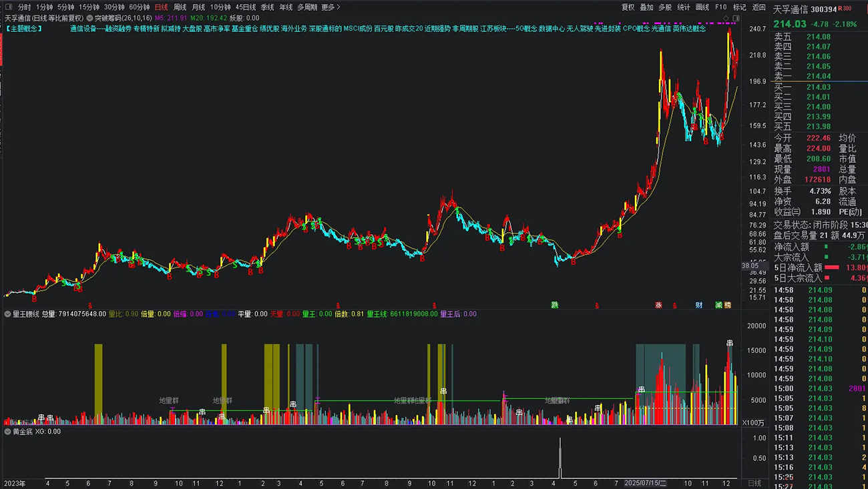Screen dimensions: 868x489
Task: Click the panel layout icon beside the diamond
Action: click(x=736, y=18)
